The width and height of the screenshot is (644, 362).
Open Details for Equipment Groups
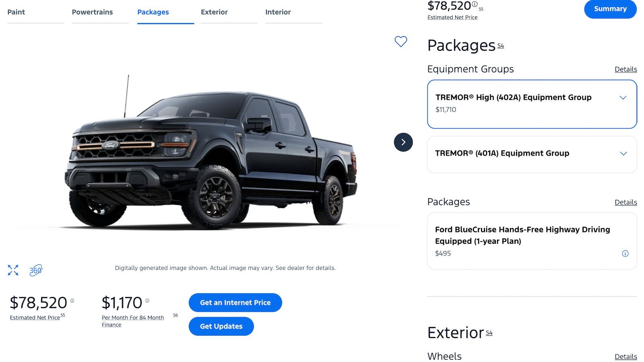click(x=625, y=69)
